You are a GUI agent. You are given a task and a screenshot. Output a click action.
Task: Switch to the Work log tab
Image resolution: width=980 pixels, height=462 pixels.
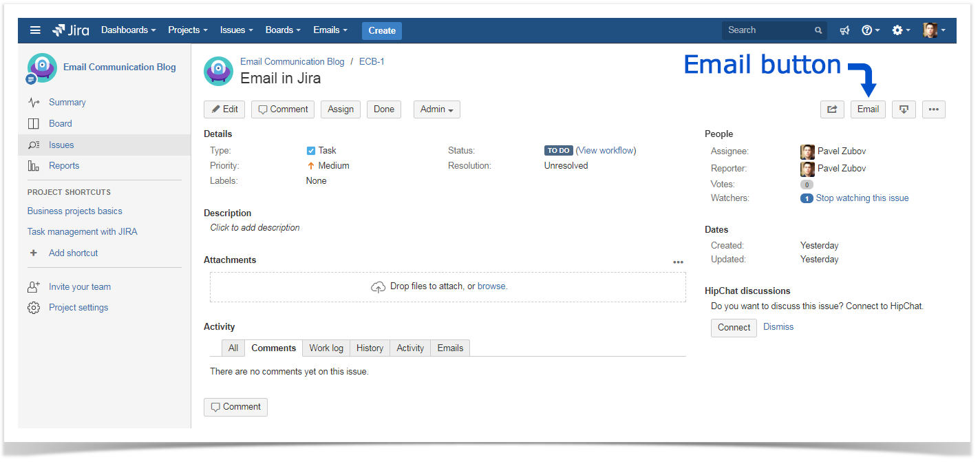[x=326, y=348]
